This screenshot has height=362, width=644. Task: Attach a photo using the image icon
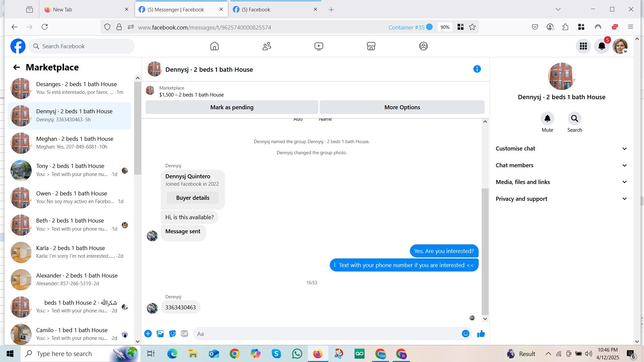(160, 334)
